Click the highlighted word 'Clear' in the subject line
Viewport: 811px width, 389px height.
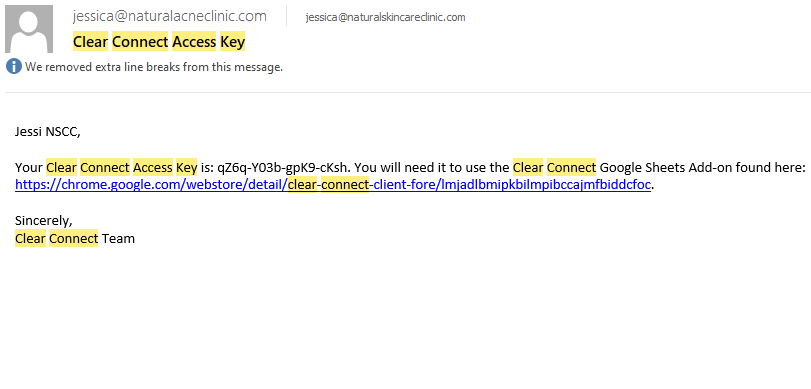90,42
